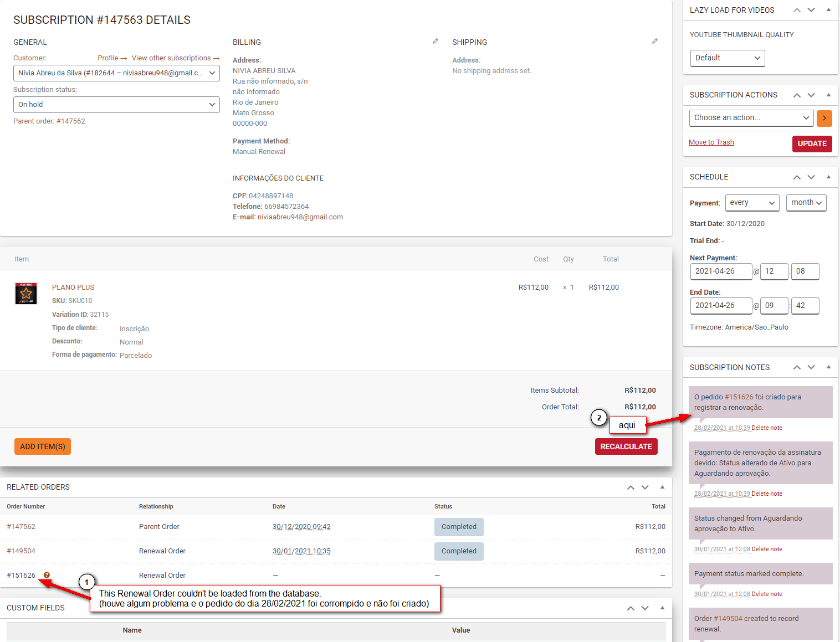Open related order #147562 in table
The image size is (840, 642).
coord(21,527)
